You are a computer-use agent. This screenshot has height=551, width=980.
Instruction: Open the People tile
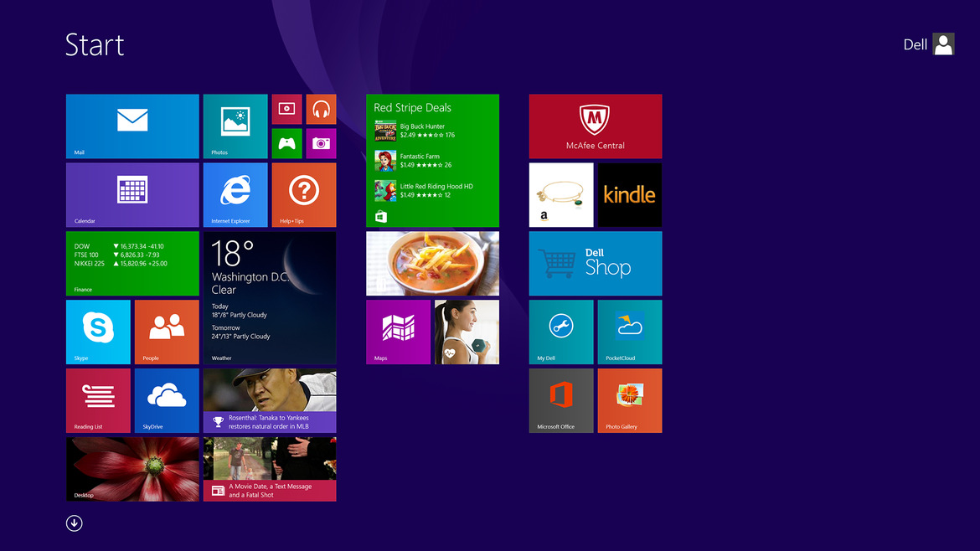coord(167,332)
